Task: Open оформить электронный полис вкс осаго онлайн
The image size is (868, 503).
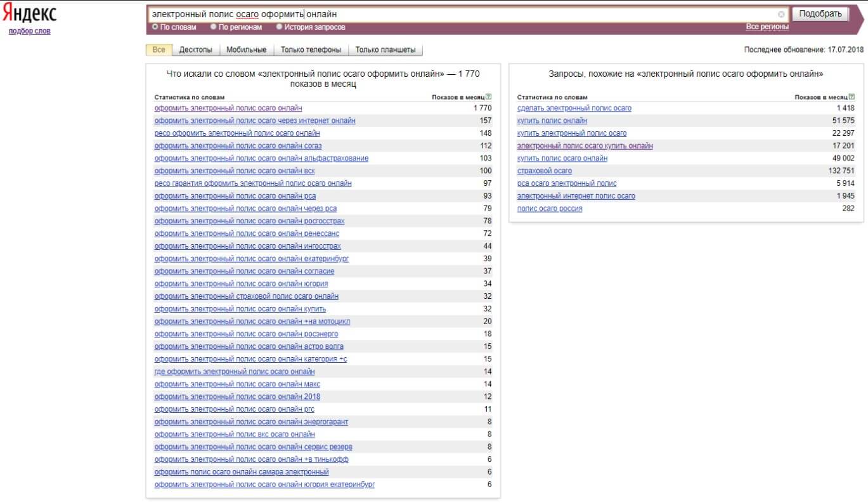Action: click(x=235, y=434)
